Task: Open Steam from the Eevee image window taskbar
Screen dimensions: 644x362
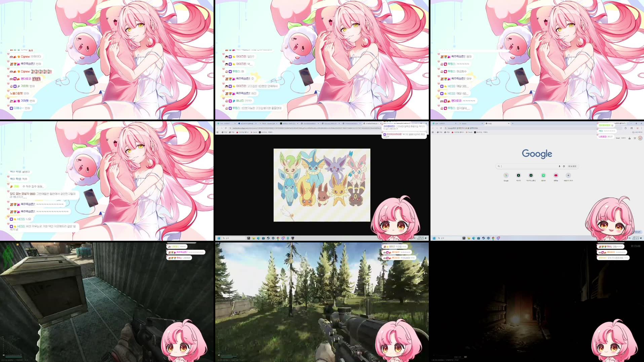Action: (268, 238)
